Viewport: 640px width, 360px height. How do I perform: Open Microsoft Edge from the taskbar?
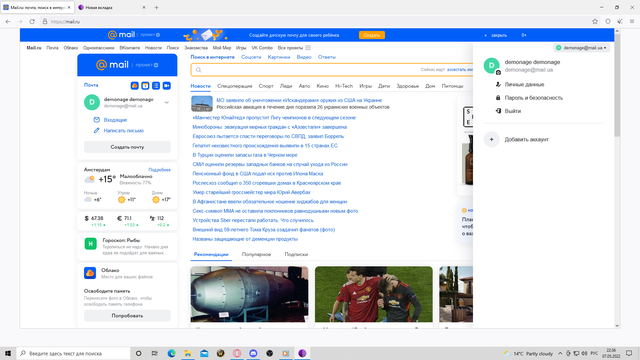pos(171,353)
